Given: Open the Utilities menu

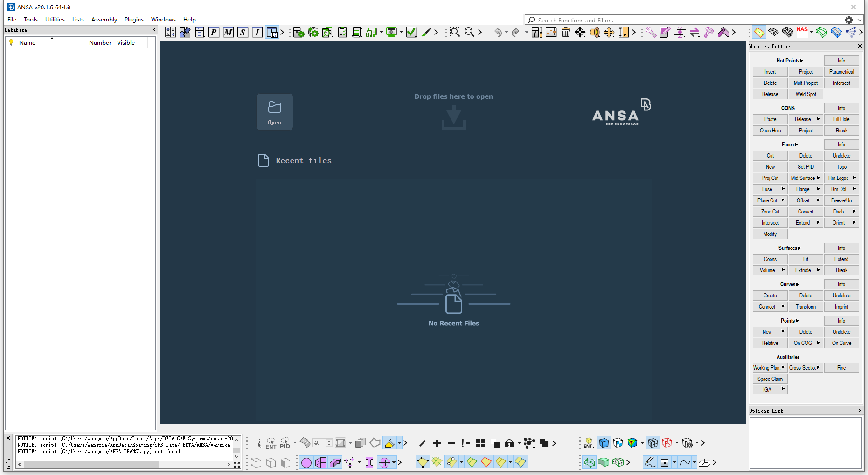Looking at the screenshot, I should pos(55,20).
